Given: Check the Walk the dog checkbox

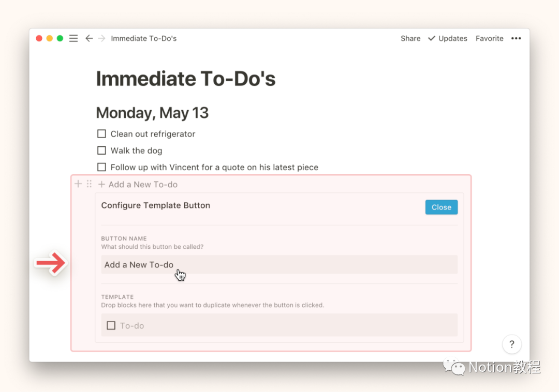Looking at the screenshot, I should click(101, 150).
